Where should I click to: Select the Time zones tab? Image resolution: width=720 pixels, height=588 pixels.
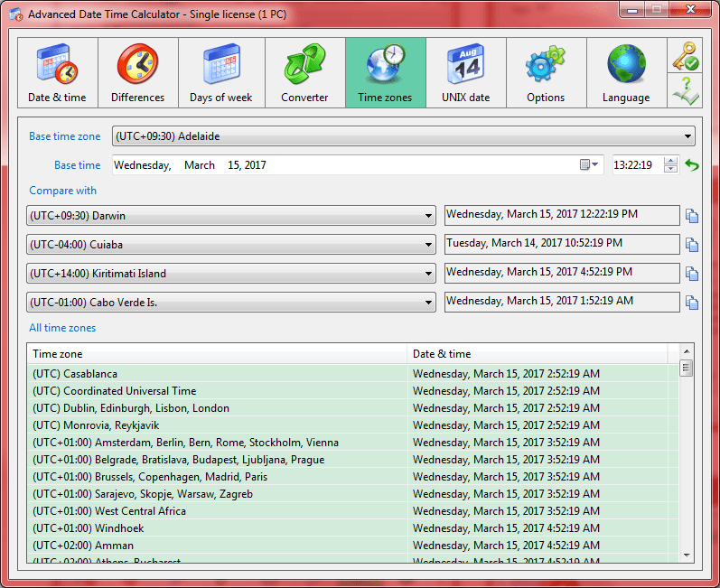pos(385,73)
